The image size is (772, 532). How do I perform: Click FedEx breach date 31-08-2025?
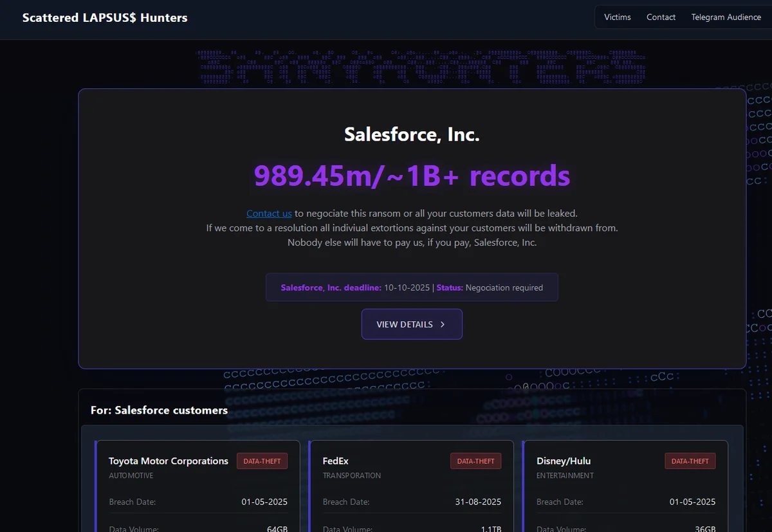click(x=478, y=502)
